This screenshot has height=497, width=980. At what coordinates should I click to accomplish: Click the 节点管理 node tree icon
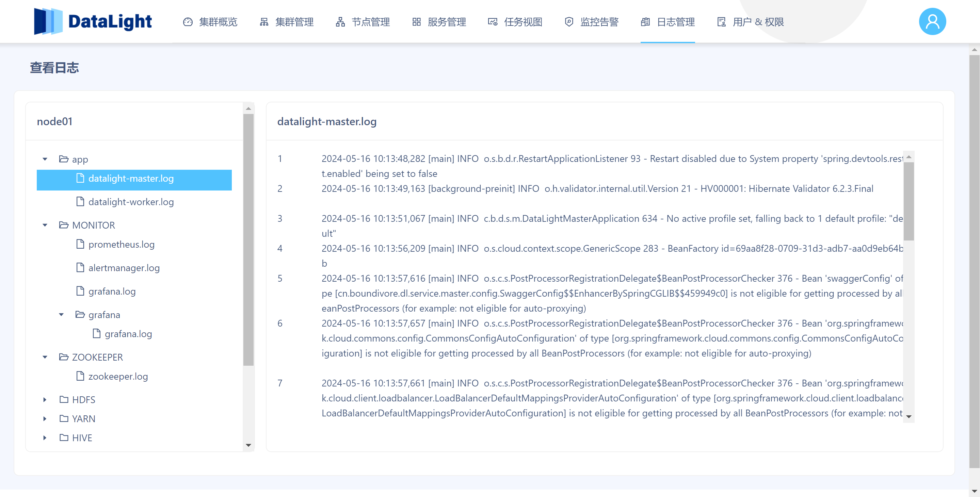point(340,22)
